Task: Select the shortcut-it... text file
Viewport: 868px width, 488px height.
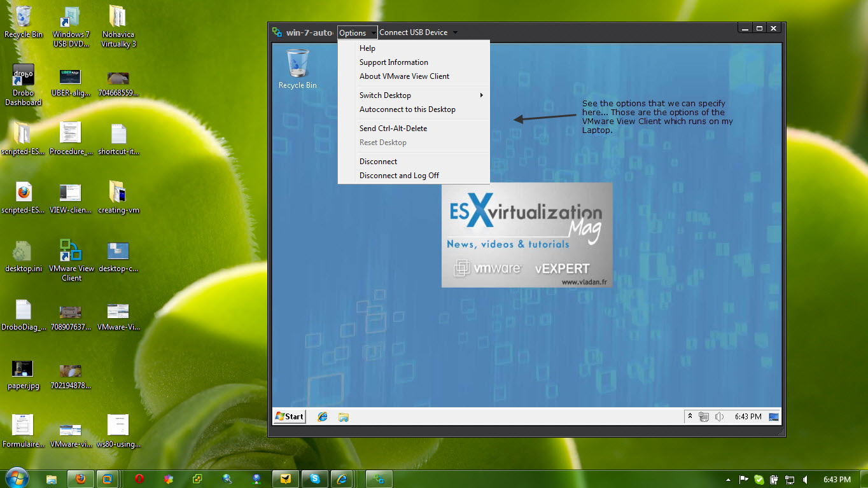Action: point(118,139)
